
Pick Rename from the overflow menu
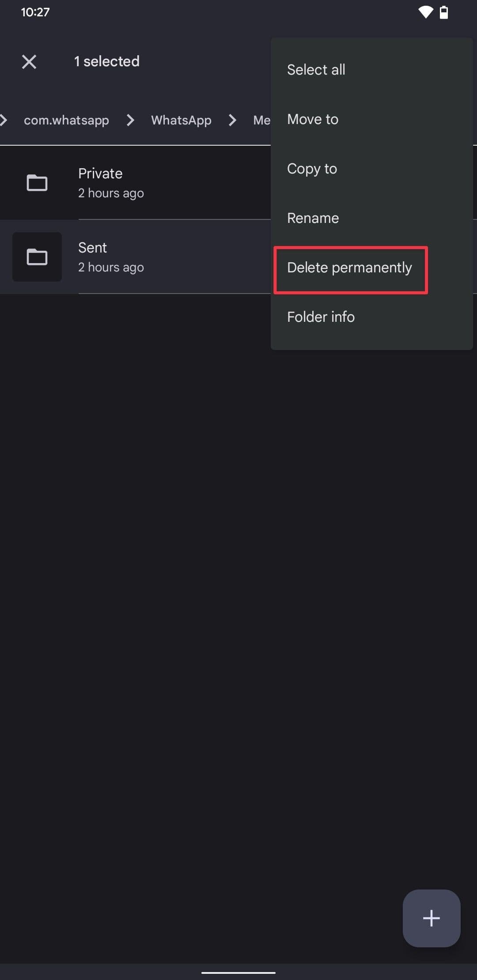(313, 218)
